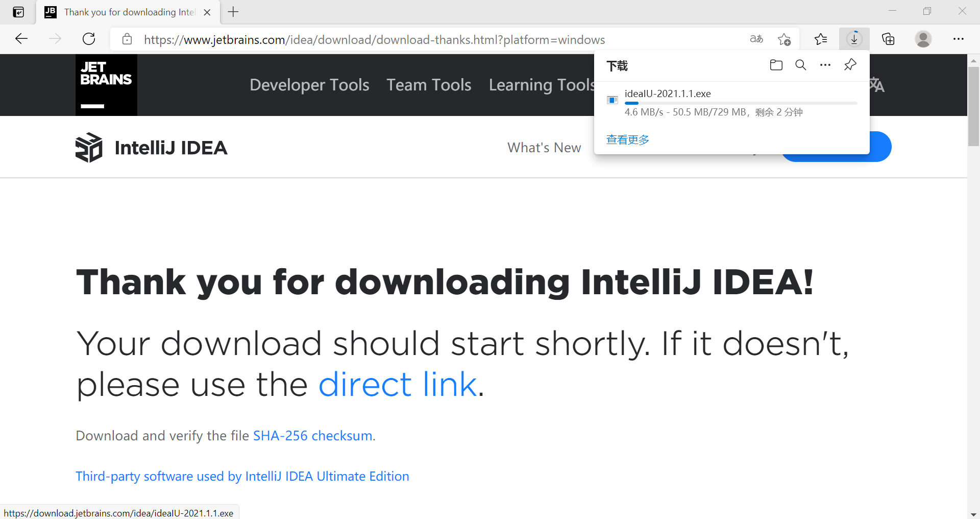Click '查看更多' in downloads panel
The width and height of the screenshot is (980, 519).
tap(628, 139)
